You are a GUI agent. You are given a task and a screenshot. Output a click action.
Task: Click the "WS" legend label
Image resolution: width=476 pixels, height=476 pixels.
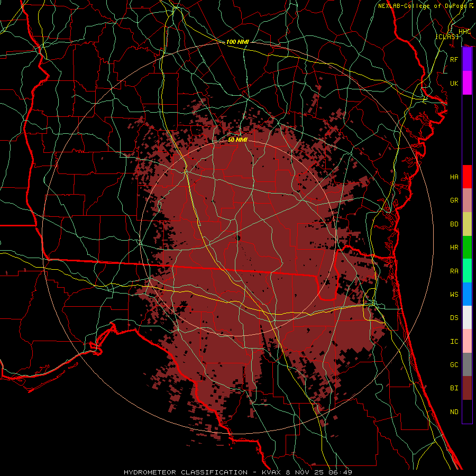pos(454,295)
